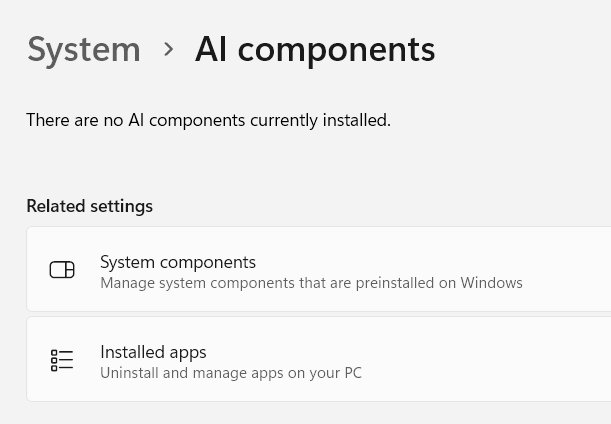611x424 pixels.
Task: Click the 'Installed apps' title label
Action: (x=153, y=352)
